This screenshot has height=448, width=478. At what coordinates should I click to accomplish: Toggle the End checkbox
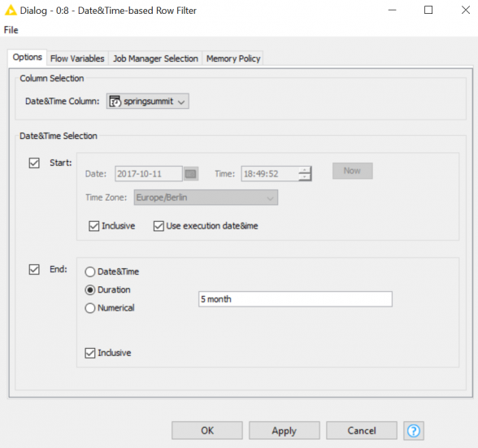[x=34, y=270]
